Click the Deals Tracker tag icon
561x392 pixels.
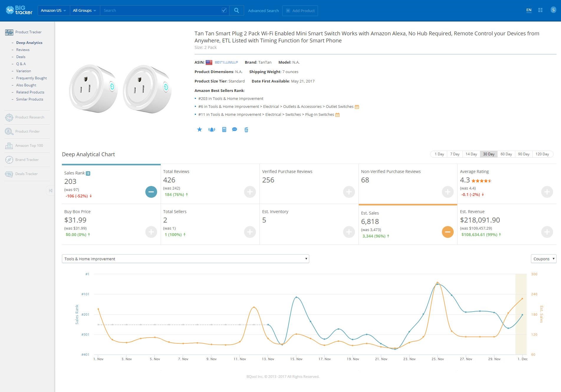pyautogui.click(x=9, y=174)
